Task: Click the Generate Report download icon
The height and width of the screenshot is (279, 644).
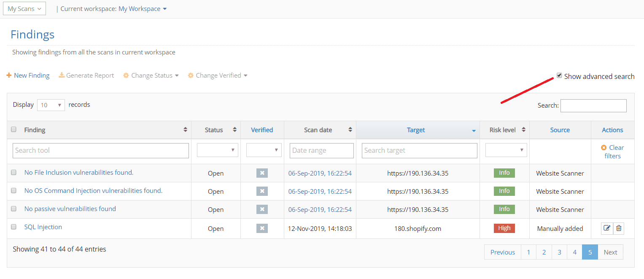Action: click(x=62, y=75)
